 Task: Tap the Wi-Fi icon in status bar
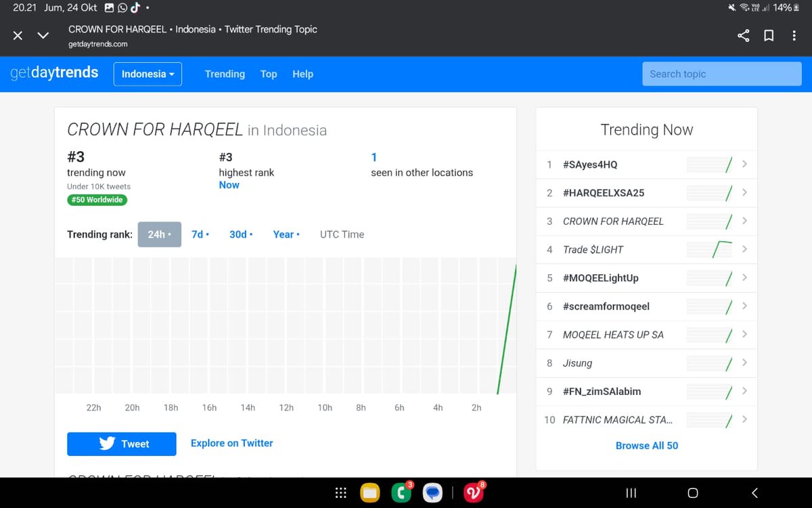click(x=744, y=8)
